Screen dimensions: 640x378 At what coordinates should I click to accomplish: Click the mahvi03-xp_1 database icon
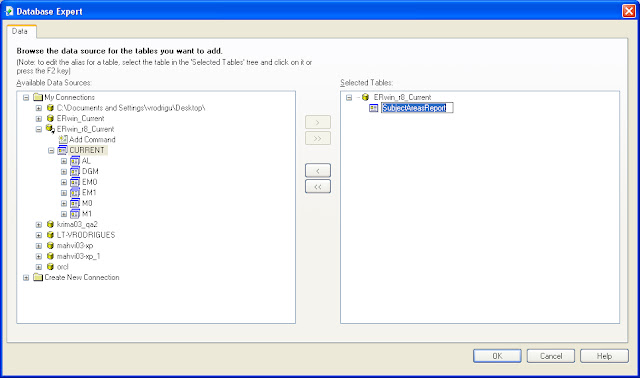[50, 256]
